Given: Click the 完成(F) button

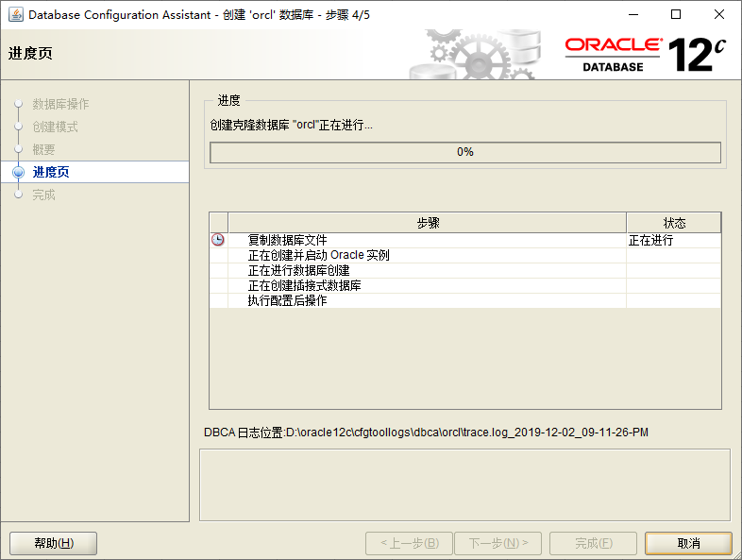Looking at the screenshot, I should 593,543.
